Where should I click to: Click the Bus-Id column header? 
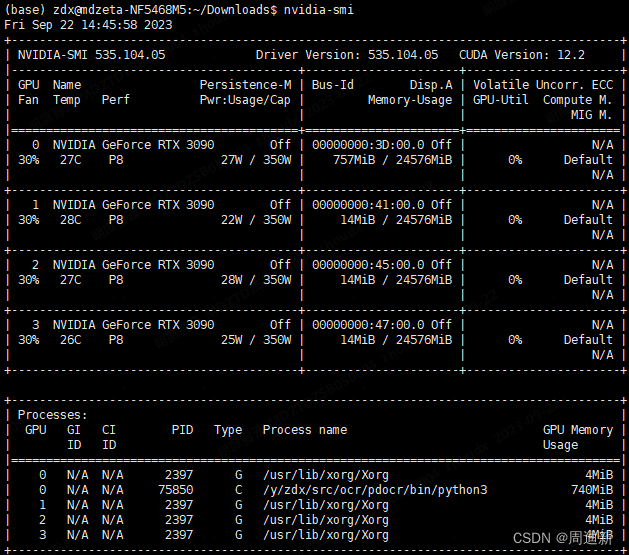pos(333,85)
